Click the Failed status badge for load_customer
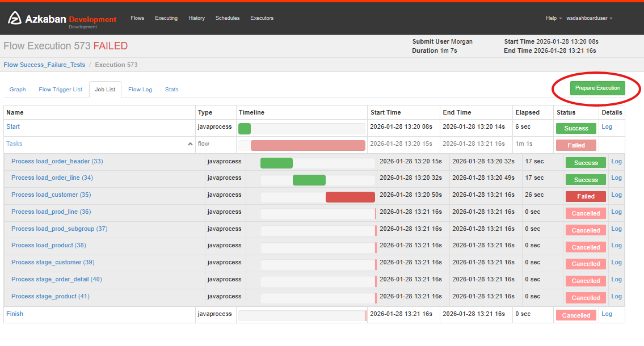The image size is (644, 346). click(x=586, y=197)
